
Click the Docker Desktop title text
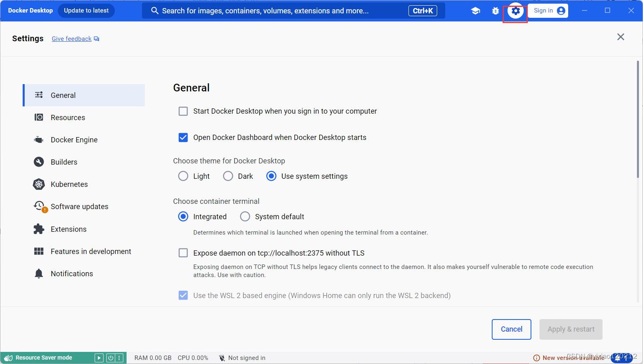pos(30,11)
